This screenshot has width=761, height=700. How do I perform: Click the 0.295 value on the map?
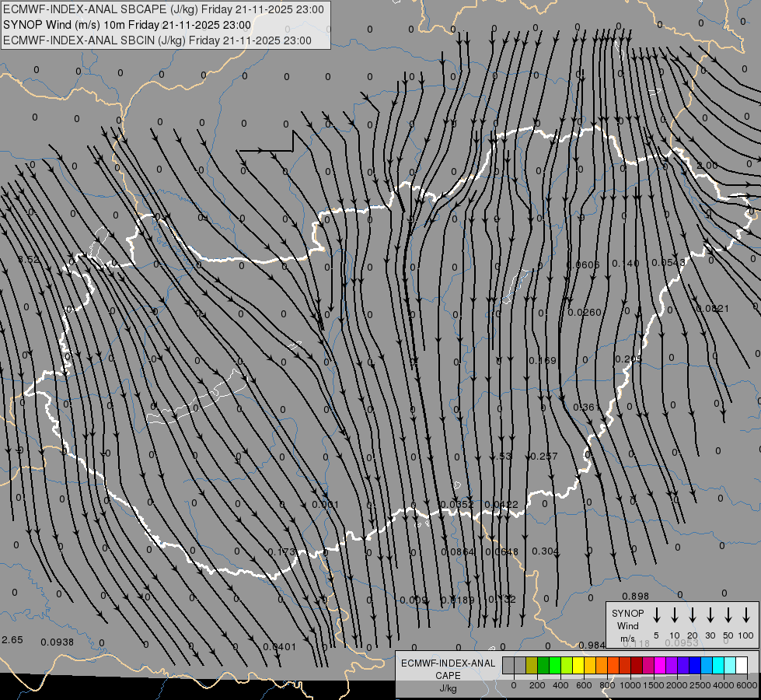point(629,359)
